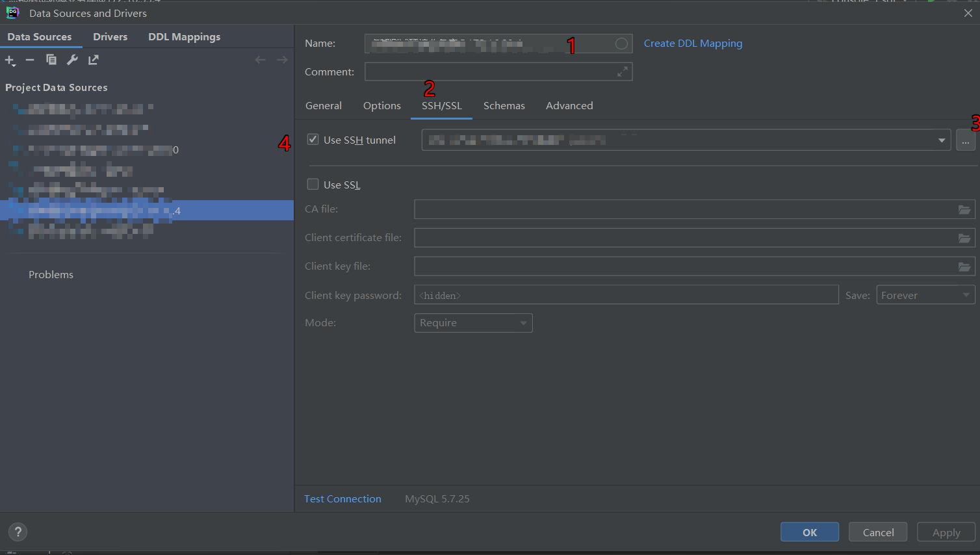Navigate forward with right arrow
The image size is (980, 555).
(282, 60)
